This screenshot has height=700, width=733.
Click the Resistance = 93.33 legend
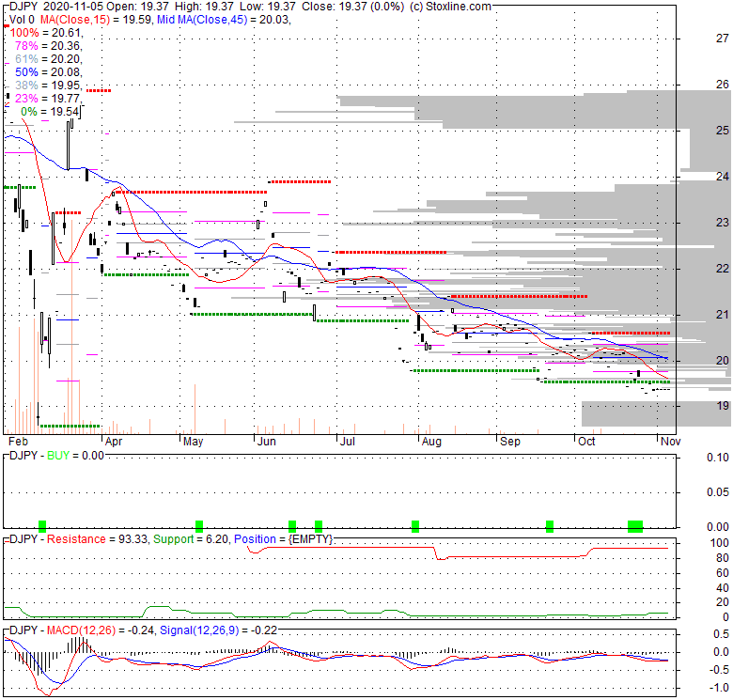tap(98, 539)
